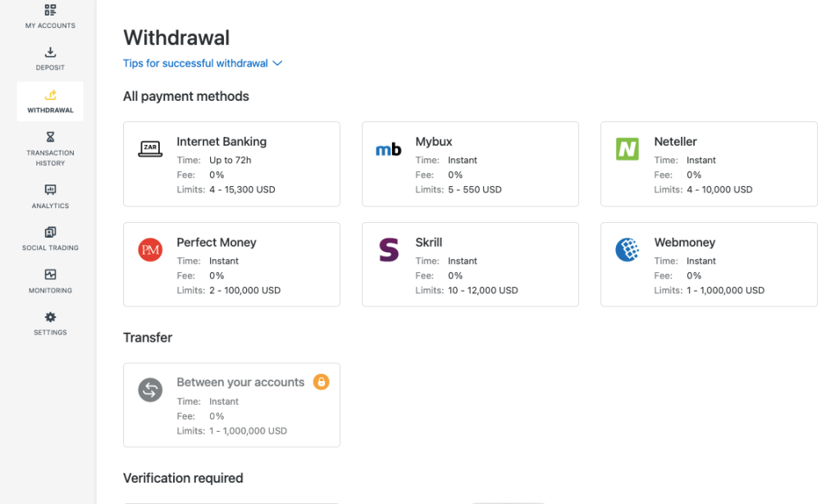Choose the Internet Banking payment method
The image size is (840, 504).
(231, 165)
